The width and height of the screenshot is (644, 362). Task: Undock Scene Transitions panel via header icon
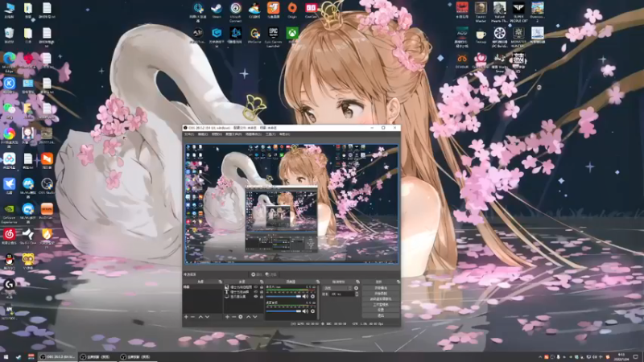click(x=357, y=282)
